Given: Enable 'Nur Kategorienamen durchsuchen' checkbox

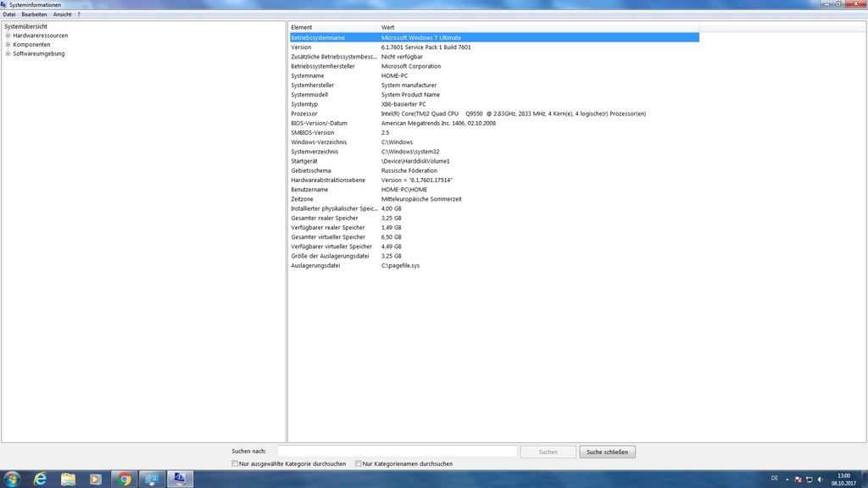Looking at the screenshot, I should click(359, 463).
